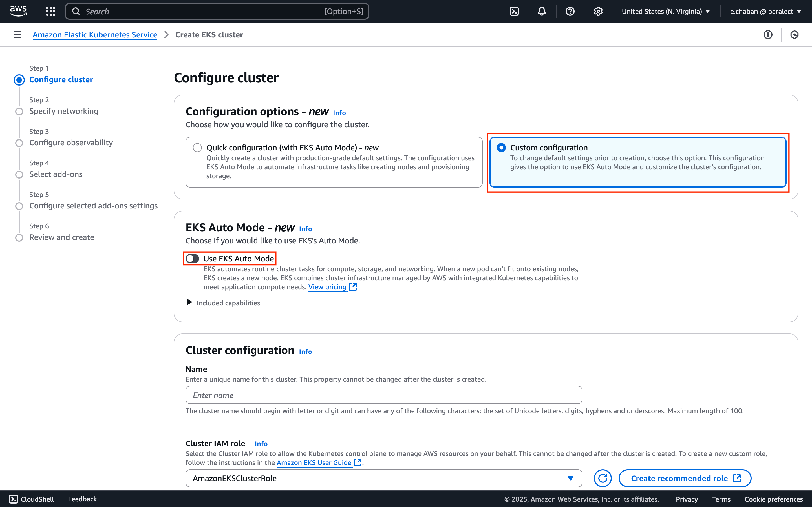Enable the Use EKS Auto Mode toggle

[193, 258]
